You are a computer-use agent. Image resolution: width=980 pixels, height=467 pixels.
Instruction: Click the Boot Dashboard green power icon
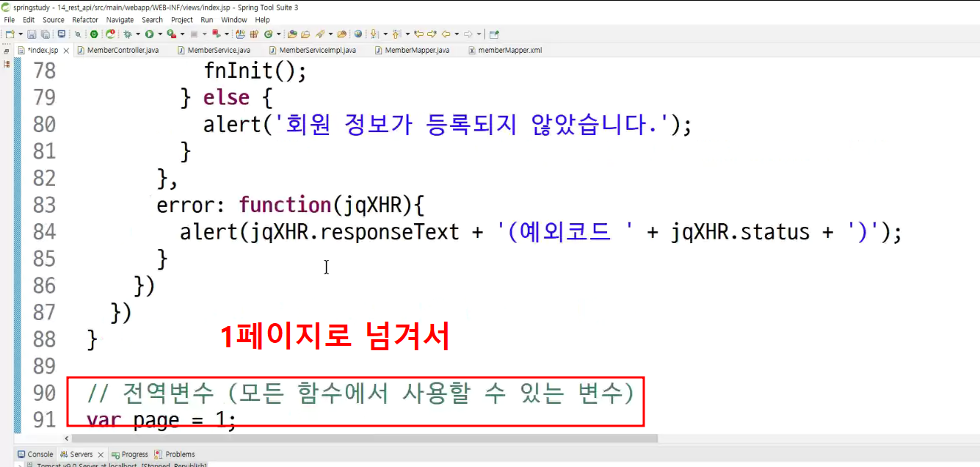[x=93, y=34]
